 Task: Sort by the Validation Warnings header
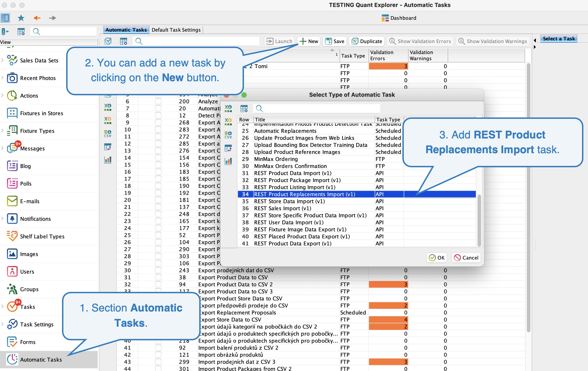pyautogui.click(x=428, y=55)
